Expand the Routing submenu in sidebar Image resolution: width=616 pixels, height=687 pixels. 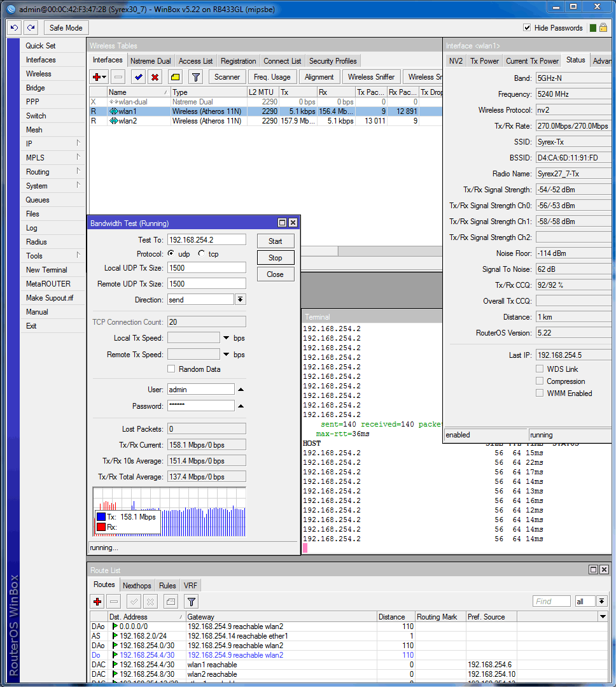coord(78,171)
